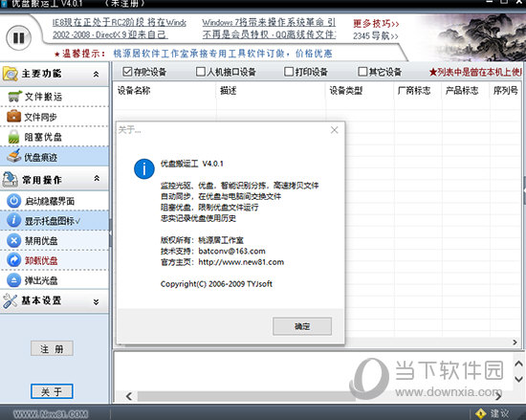Click the 文件搬运 cart icon

tap(14, 97)
